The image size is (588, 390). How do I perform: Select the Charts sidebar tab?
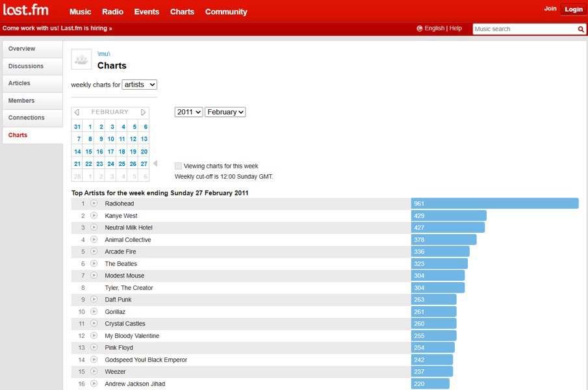pyautogui.click(x=32, y=135)
